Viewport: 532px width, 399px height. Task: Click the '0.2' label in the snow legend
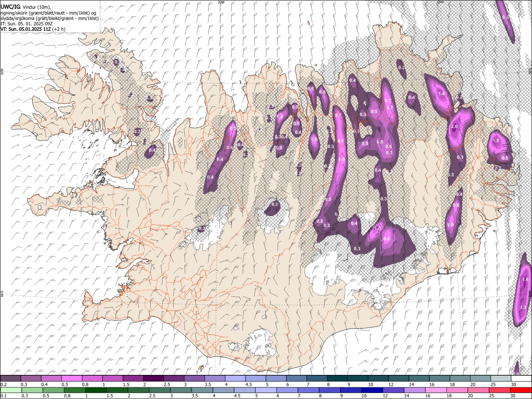click(4, 384)
